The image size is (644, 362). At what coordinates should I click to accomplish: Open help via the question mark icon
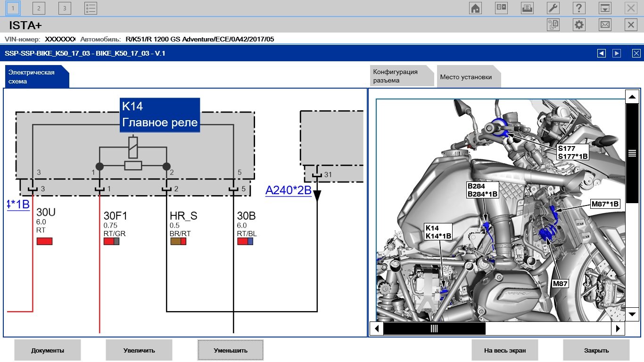[579, 8]
